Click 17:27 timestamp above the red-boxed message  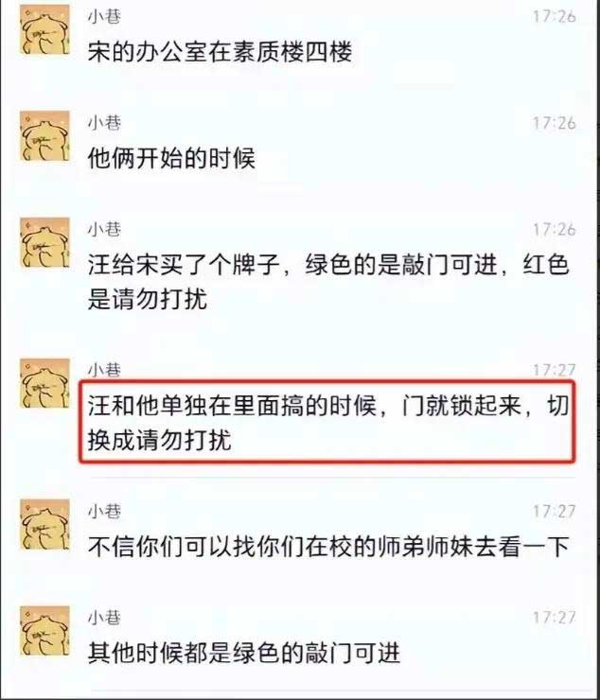tap(554, 370)
